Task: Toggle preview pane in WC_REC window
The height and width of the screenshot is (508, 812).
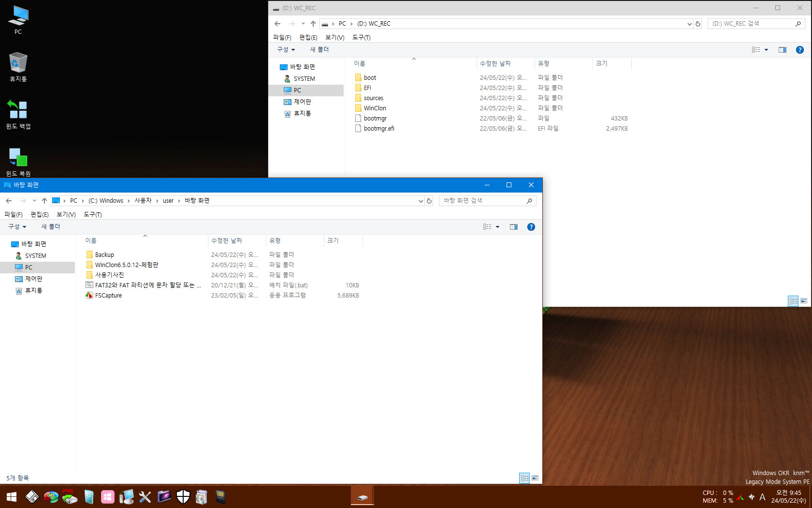Action: 783,50
